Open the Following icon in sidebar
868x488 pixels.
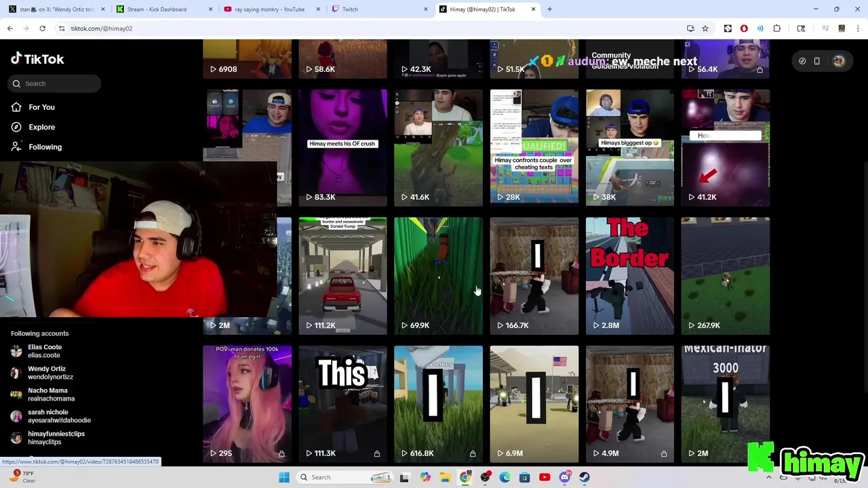coord(16,146)
